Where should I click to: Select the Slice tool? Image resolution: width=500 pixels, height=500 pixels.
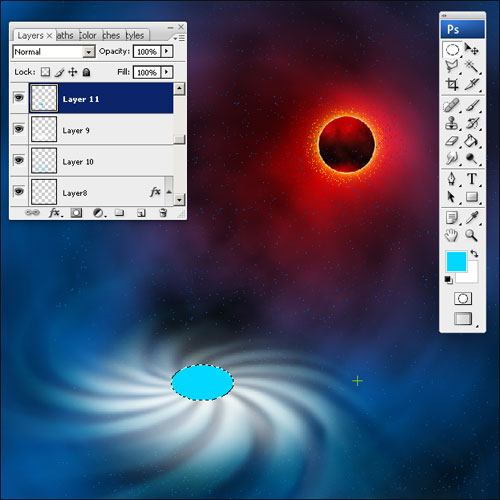472,84
